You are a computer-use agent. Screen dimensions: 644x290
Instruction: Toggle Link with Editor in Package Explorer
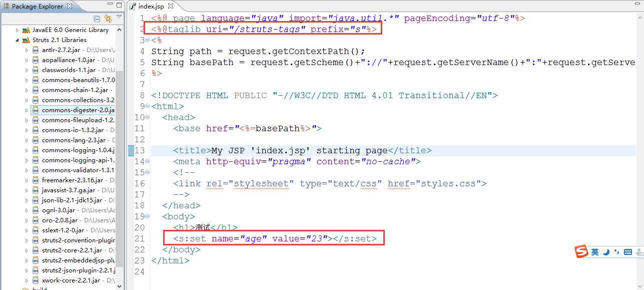click(108, 19)
